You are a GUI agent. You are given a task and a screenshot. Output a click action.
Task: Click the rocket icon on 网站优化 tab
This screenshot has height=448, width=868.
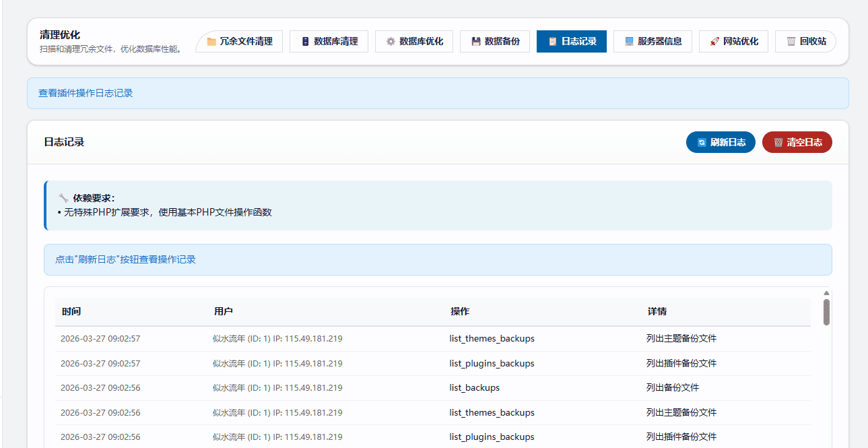point(714,42)
